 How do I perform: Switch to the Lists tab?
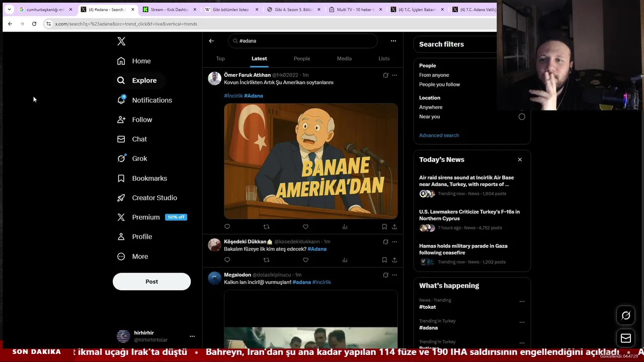[x=384, y=59]
